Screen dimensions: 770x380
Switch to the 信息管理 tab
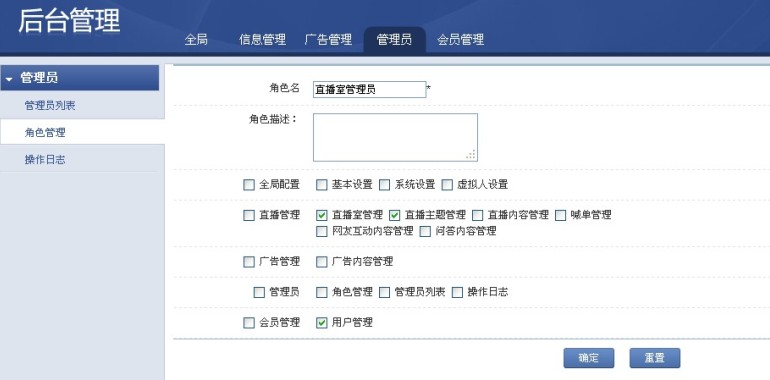pos(262,40)
